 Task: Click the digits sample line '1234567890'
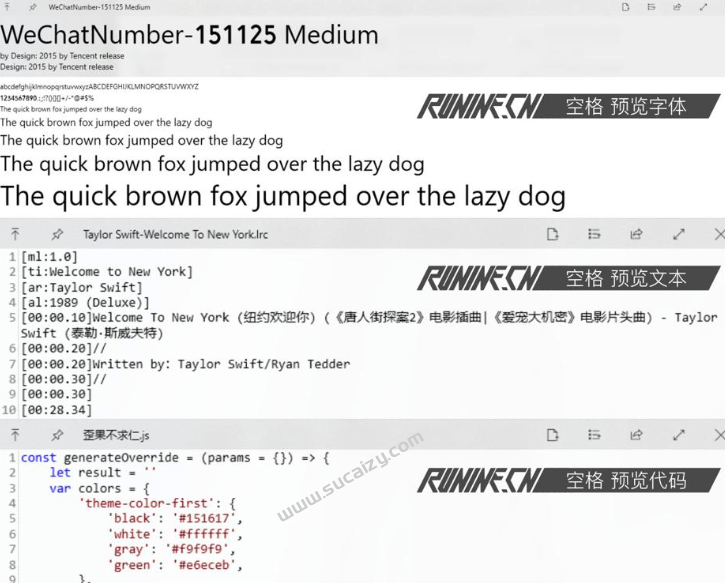click(18, 98)
